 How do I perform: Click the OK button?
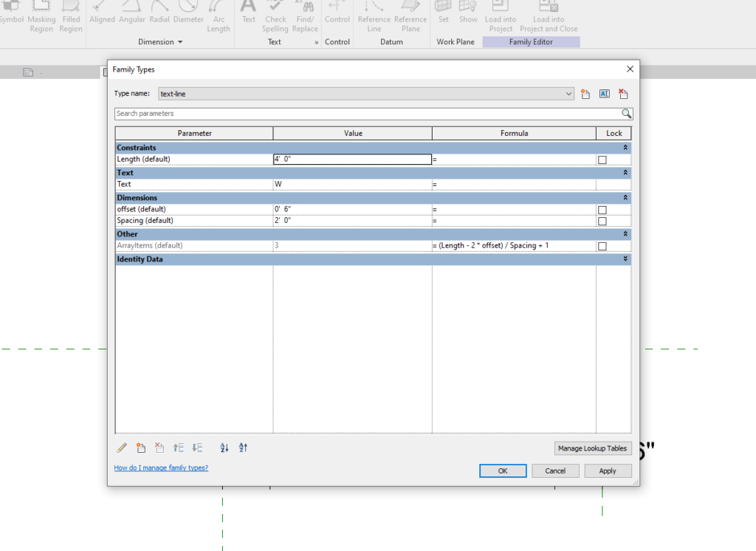click(x=503, y=471)
